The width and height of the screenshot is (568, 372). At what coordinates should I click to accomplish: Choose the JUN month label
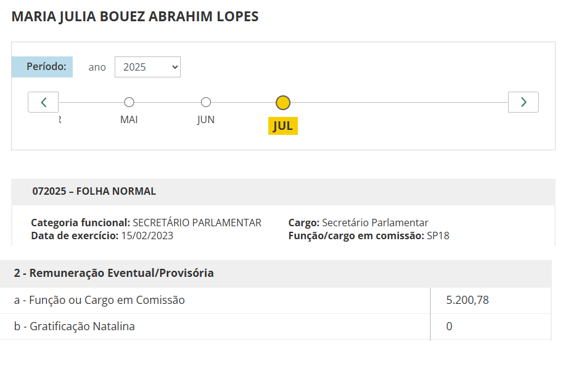click(206, 120)
